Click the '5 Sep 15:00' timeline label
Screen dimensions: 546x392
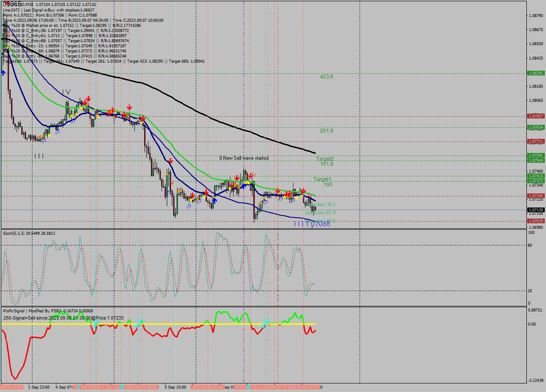pyautogui.click(x=175, y=387)
